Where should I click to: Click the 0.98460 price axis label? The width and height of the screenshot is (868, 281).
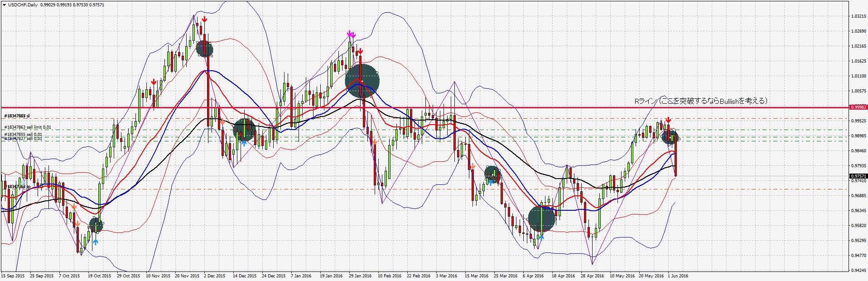tap(859, 151)
